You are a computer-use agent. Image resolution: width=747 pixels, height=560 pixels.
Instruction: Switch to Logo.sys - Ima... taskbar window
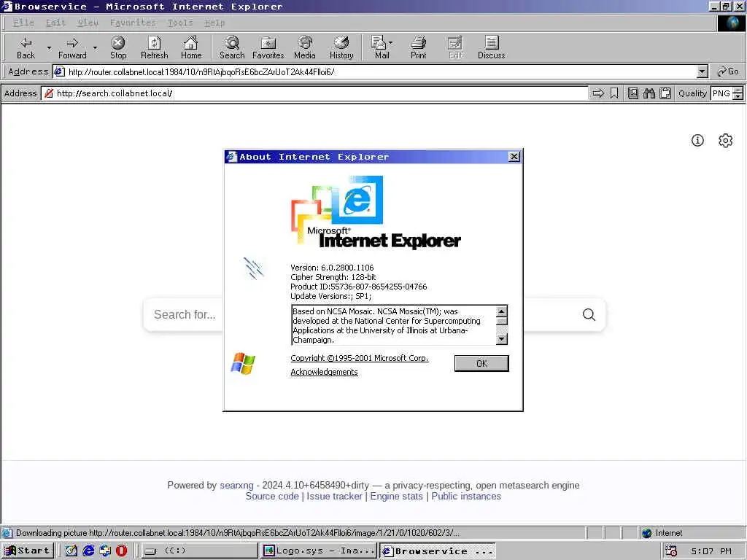click(320, 551)
